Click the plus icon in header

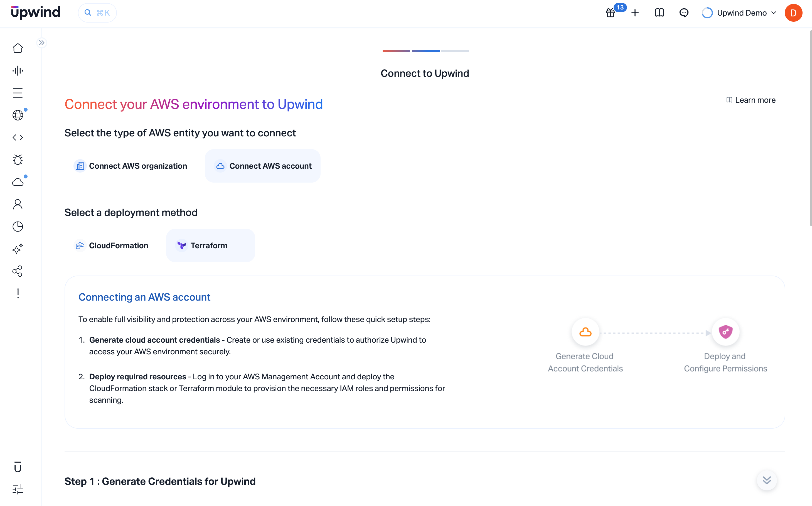coord(635,13)
